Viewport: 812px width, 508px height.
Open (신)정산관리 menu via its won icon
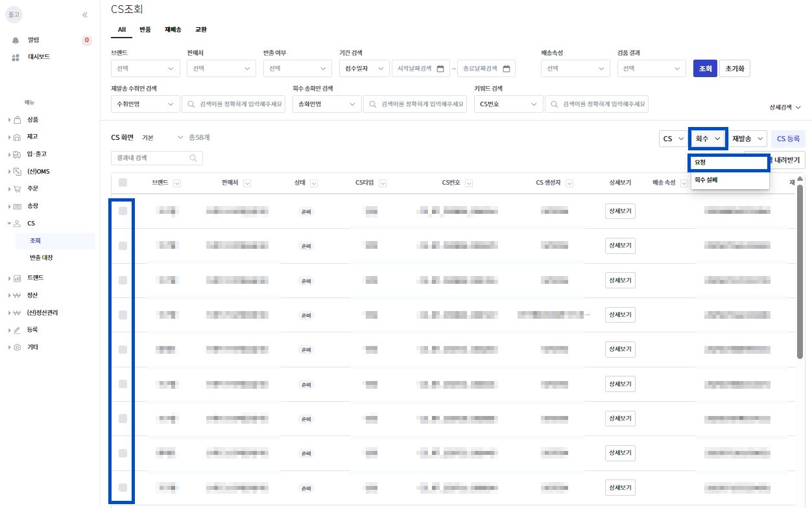[x=18, y=312]
